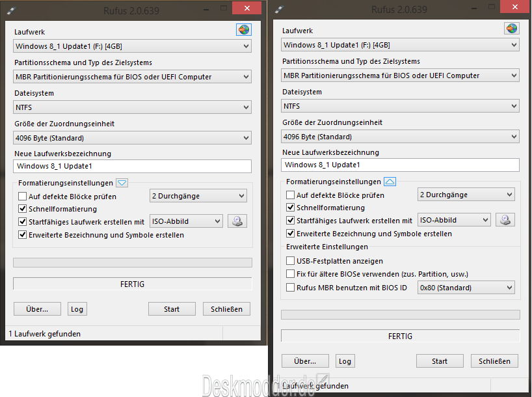532x397 pixels.
Task: Click the disc icon to select ISO in left window
Action: click(237, 221)
